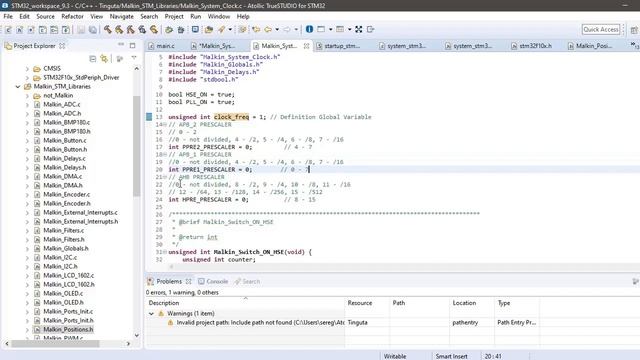Switch to the main.c editor tab
The height and width of the screenshot is (360, 640).
[x=165, y=46]
